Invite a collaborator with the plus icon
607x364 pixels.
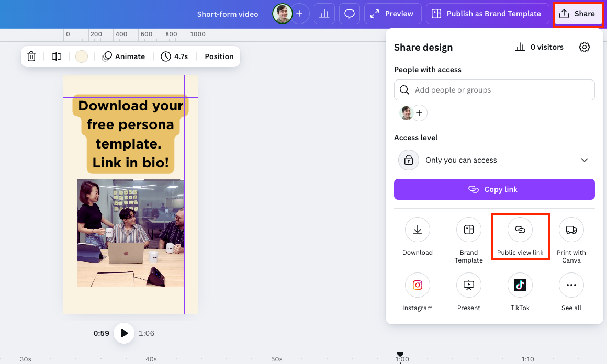tap(420, 112)
